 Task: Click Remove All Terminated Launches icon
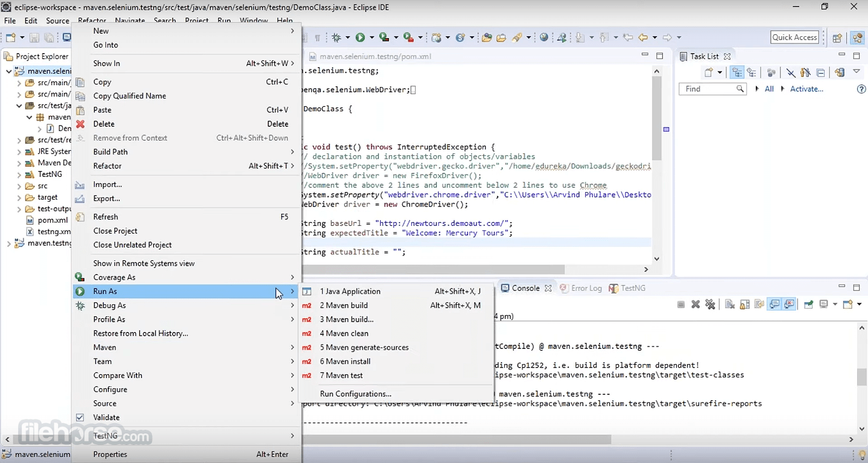coord(710,305)
